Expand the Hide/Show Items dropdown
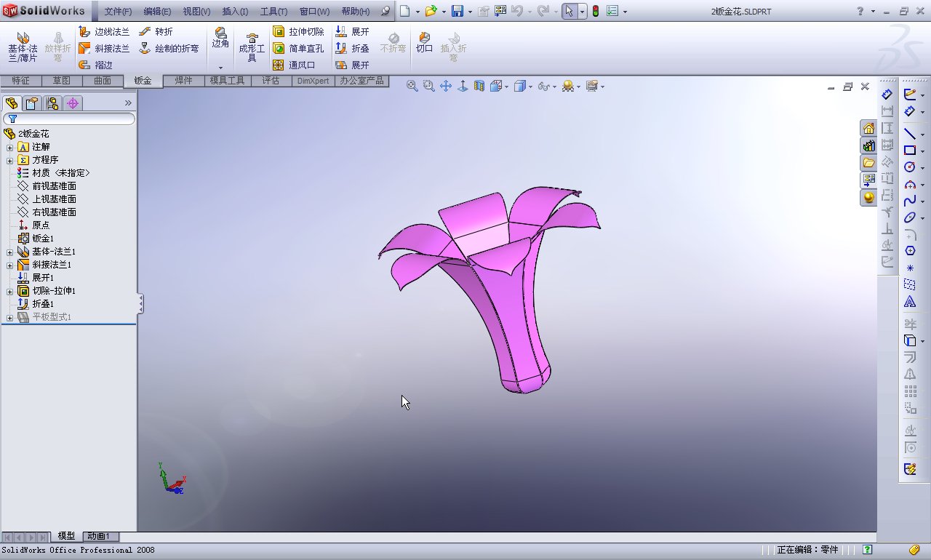Image resolution: width=931 pixels, height=560 pixels. (554, 87)
